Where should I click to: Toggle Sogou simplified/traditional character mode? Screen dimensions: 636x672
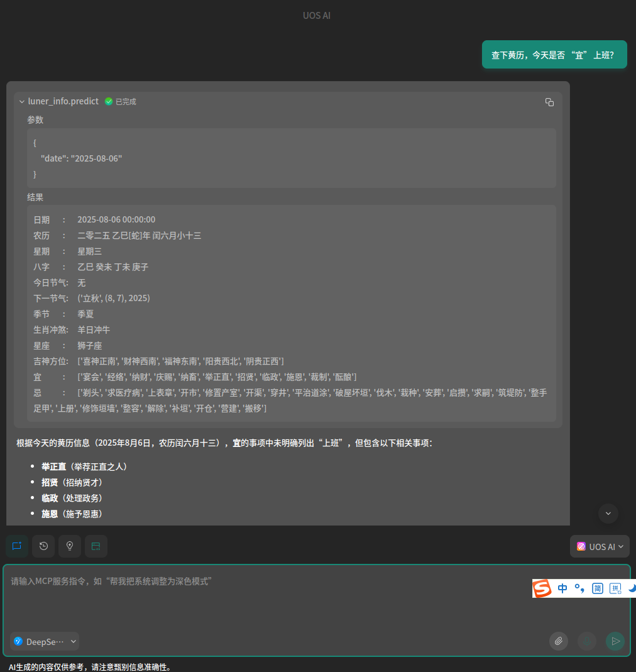pos(598,588)
